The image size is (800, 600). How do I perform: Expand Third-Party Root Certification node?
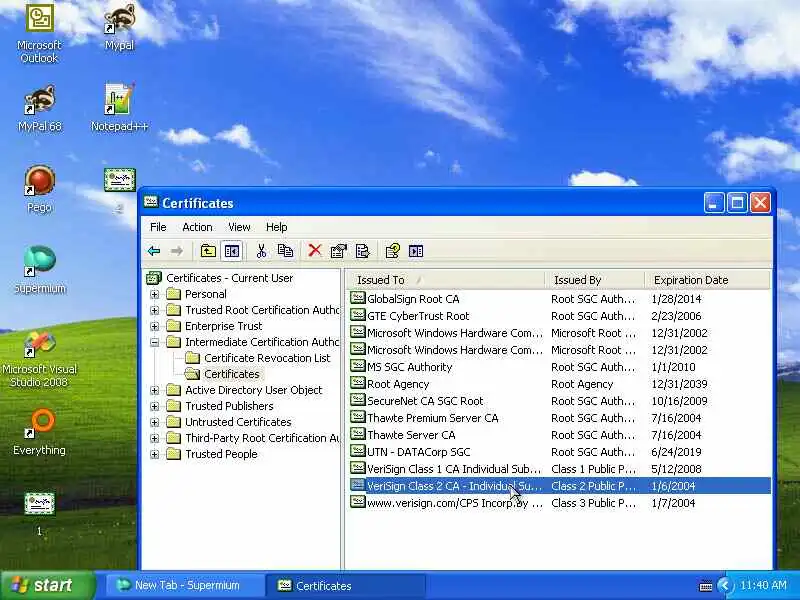pos(154,438)
